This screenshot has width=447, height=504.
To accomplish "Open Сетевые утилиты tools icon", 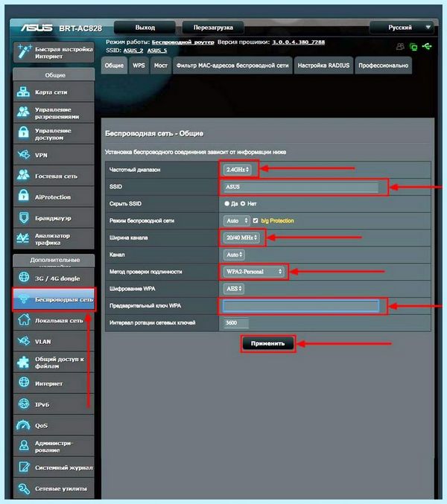I will 24,488.
